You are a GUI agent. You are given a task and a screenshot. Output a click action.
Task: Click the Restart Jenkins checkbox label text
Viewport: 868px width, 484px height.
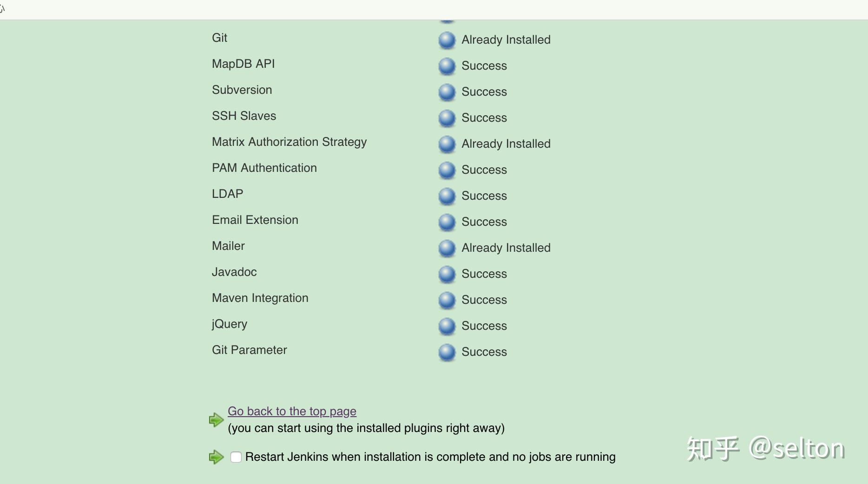(430, 457)
